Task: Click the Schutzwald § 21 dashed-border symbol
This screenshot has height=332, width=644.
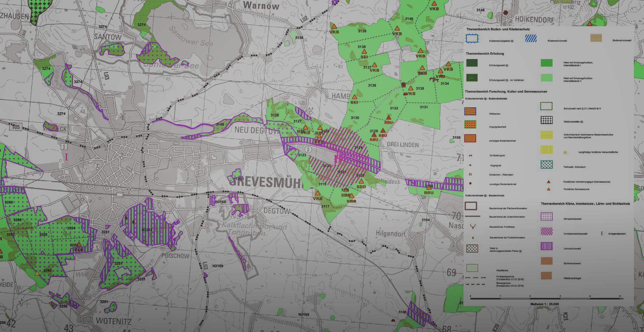Action: [546, 107]
